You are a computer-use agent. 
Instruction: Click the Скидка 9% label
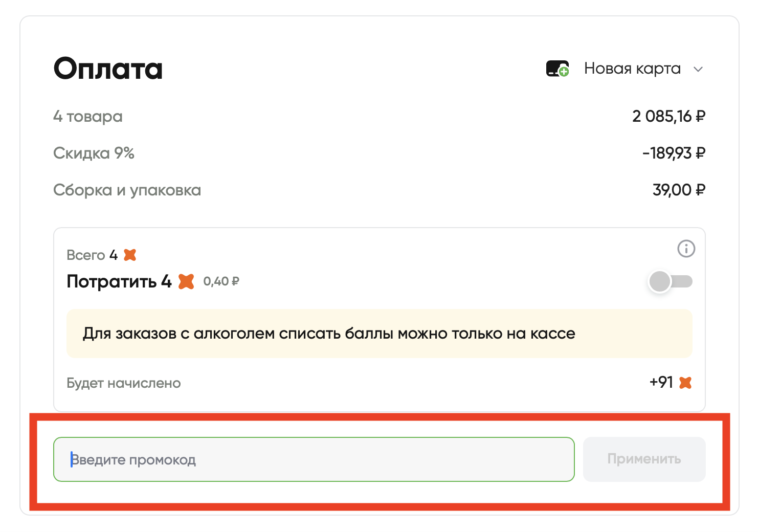[94, 153]
